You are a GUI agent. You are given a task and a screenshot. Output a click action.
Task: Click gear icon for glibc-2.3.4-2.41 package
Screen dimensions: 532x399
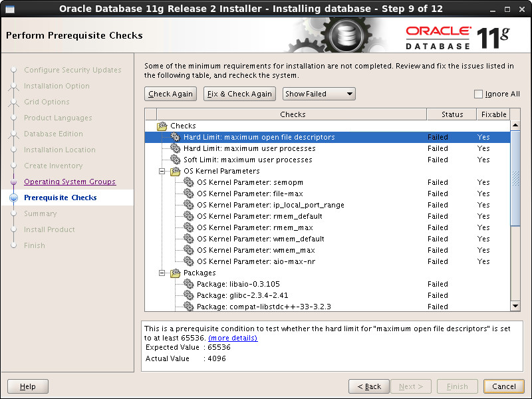[x=189, y=295]
